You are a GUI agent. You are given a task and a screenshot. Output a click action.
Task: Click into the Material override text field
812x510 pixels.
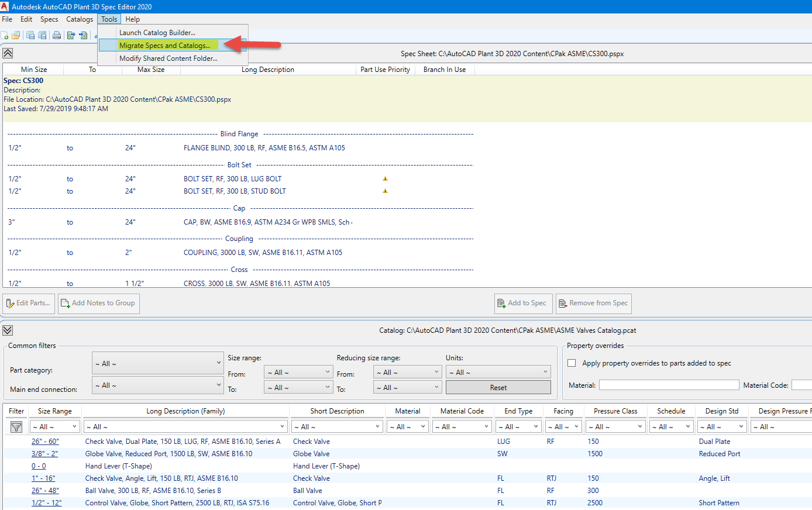point(669,385)
